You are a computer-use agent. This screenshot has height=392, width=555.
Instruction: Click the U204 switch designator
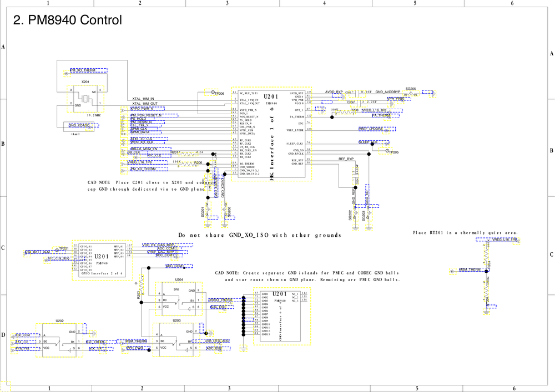179,279
